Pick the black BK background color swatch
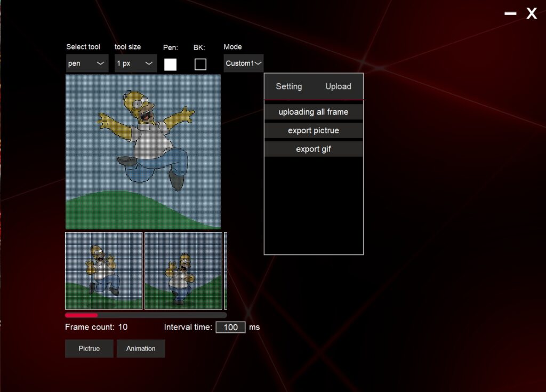 pos(200,65)
